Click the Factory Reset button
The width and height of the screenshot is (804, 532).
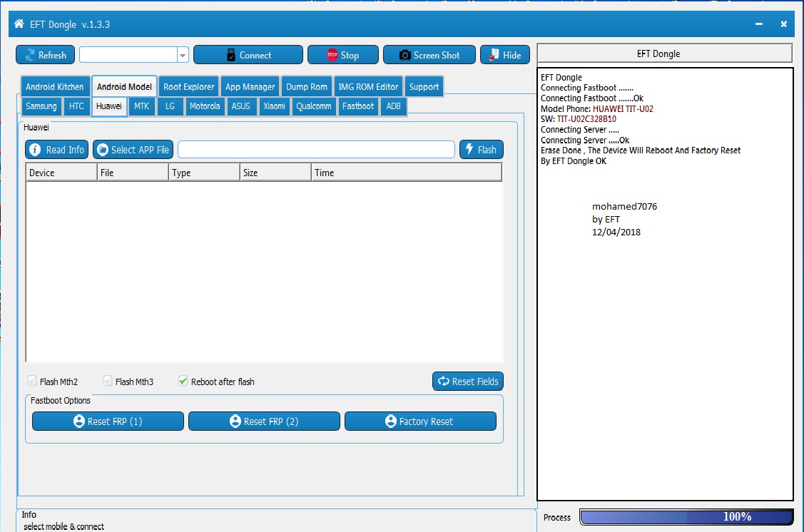420,421
